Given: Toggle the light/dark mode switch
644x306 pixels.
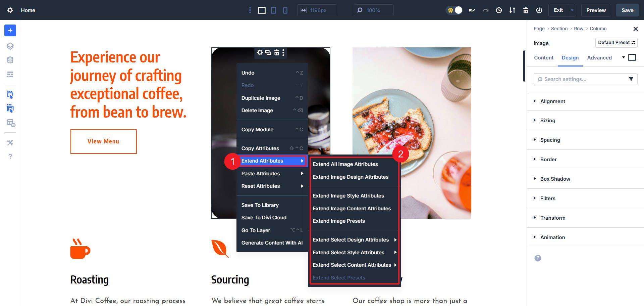Looking at the screenshot, I should pos(454,10).
